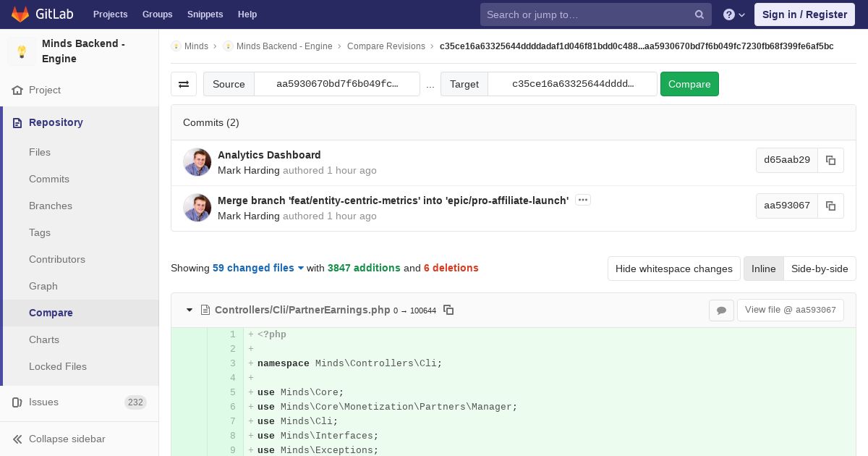The height and width of the screenshot is (456, 868).
Task: Copy commit SHA d65aab29
Action: [x=830, y=161]
